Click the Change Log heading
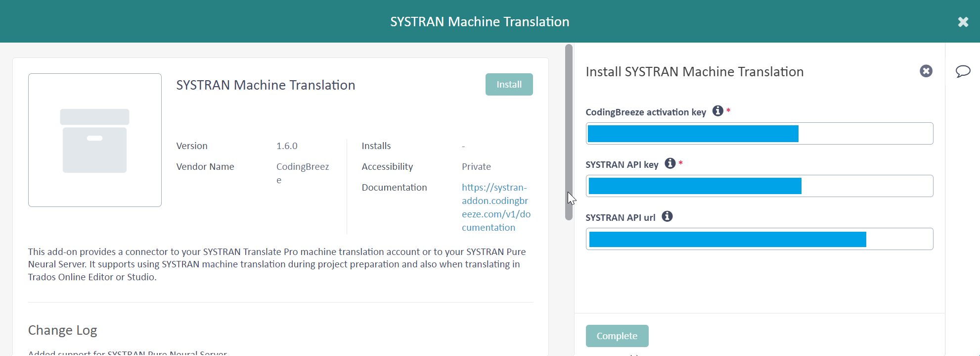Screen dimensions: 980x356 62,330
